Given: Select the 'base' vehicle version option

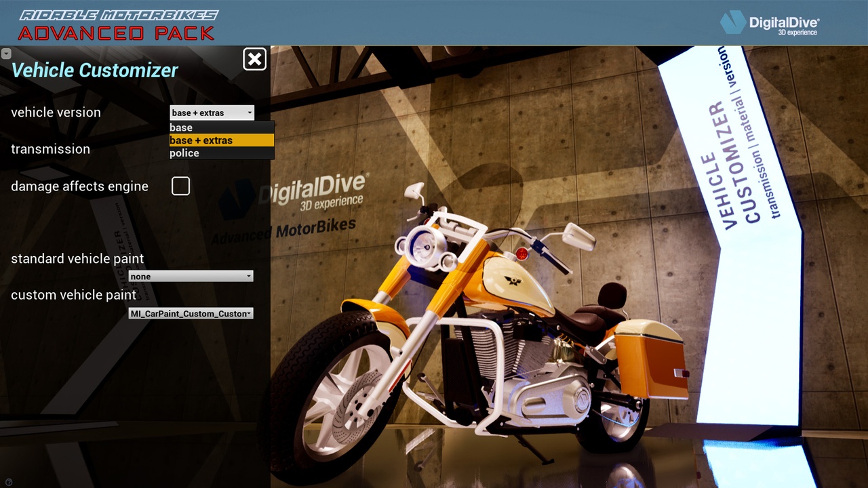Looking at the screenshot, I should click(222, 127).
